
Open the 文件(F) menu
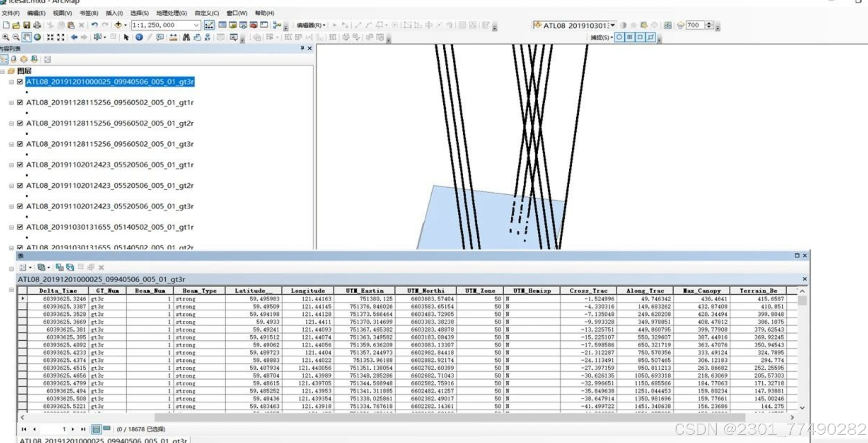(10, 13)
